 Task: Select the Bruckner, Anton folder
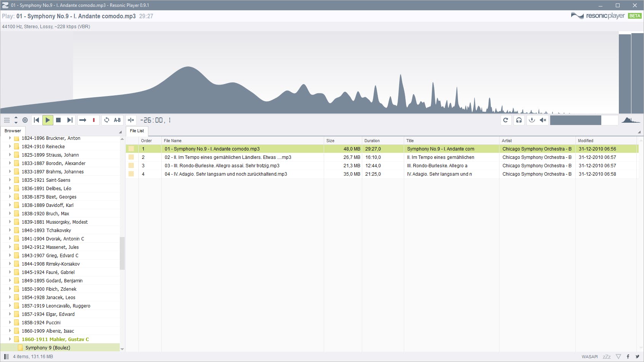tap(51, 138)
